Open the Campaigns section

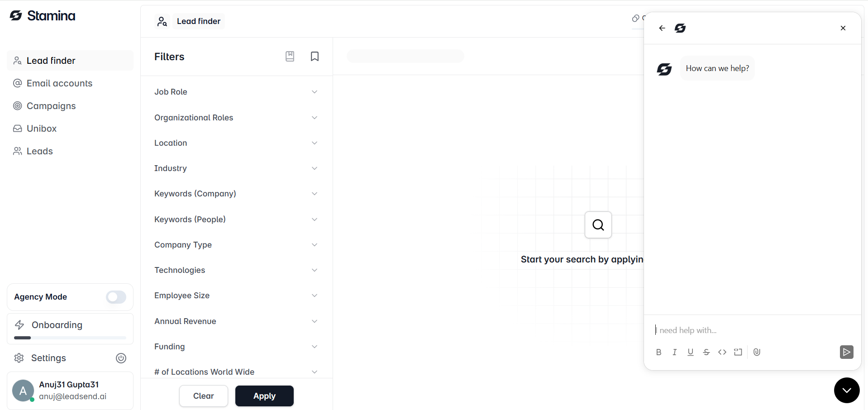coord(70,106)
